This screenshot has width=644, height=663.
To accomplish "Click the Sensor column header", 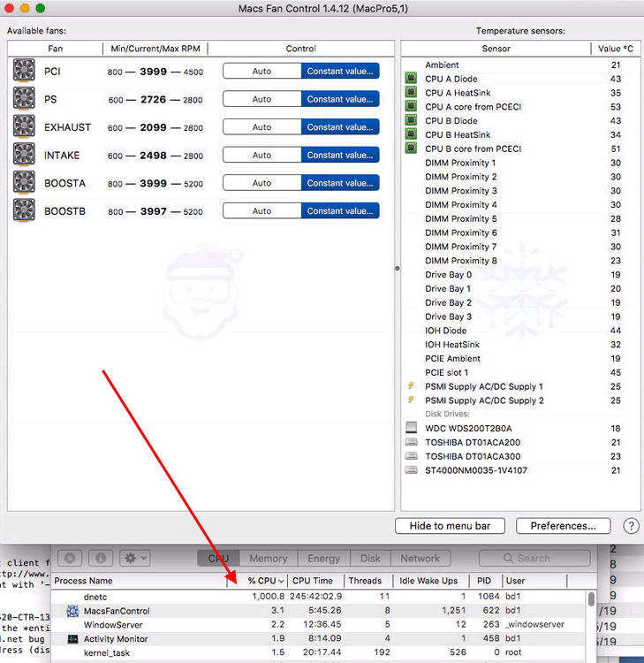I will (496, 49).
